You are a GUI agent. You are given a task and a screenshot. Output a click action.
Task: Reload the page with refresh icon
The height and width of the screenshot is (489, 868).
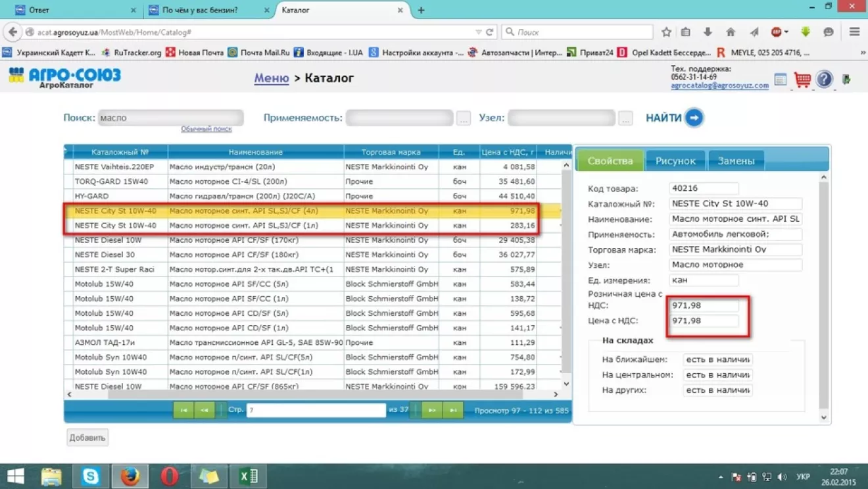489,32
